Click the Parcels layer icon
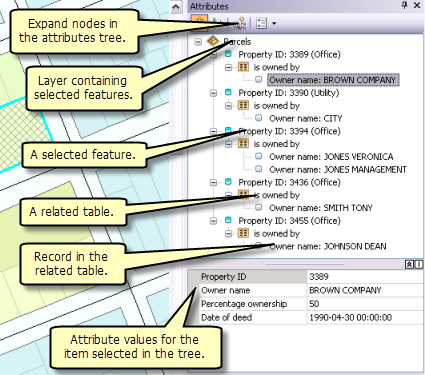This screenshot has height=375, width=425. click(213, 41)
